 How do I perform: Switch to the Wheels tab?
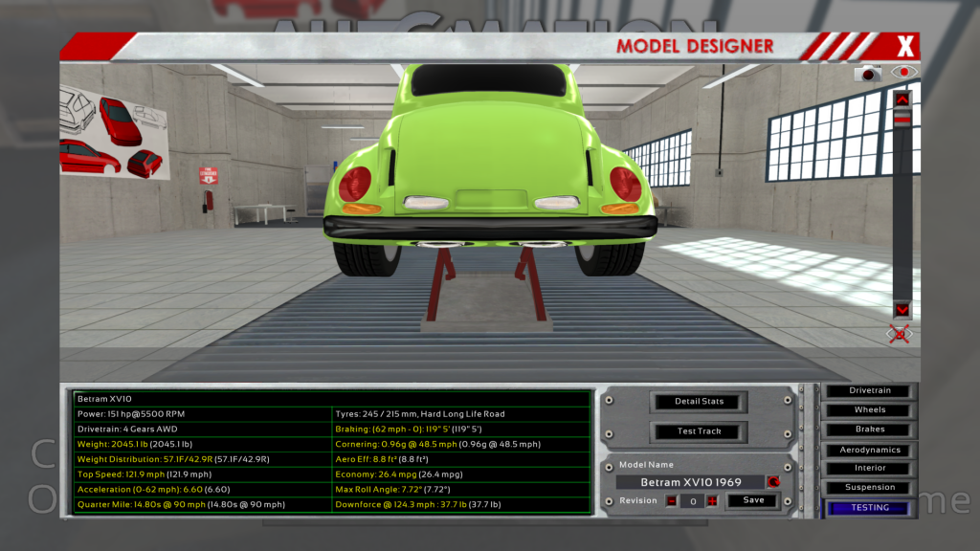[870, 410]
